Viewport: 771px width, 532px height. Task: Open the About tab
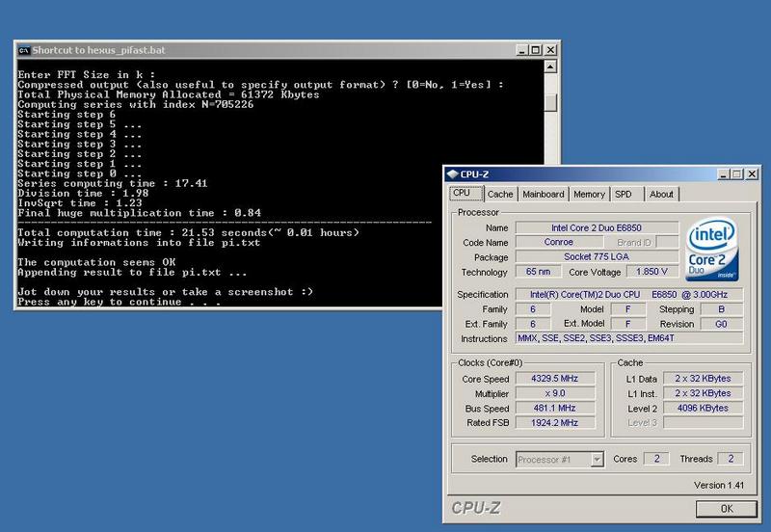click(x=661, y=195)
